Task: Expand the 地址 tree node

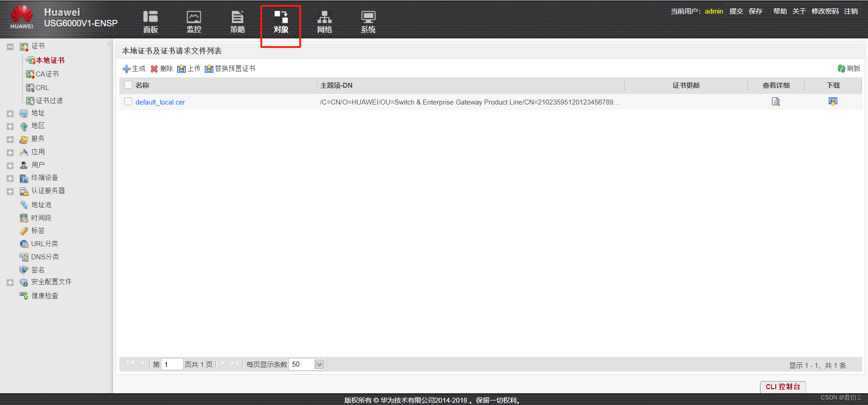Action: click(x=10, y=114)
